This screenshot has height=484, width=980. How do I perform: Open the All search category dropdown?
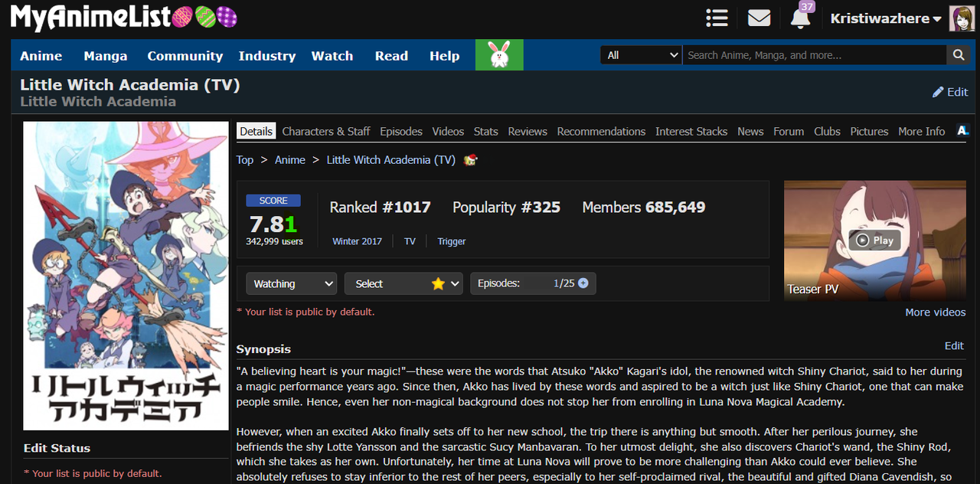point(641,55)
